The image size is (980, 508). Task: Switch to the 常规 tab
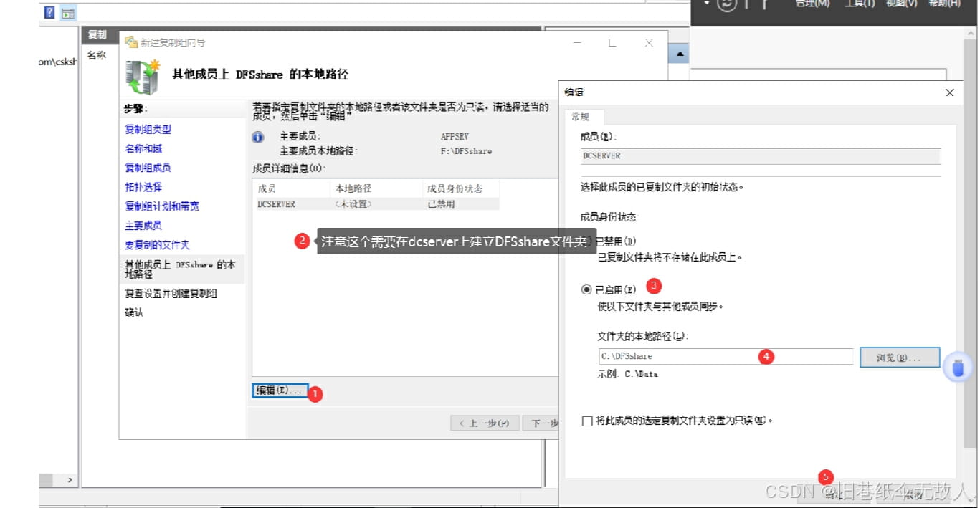click(x=582, y=117)
